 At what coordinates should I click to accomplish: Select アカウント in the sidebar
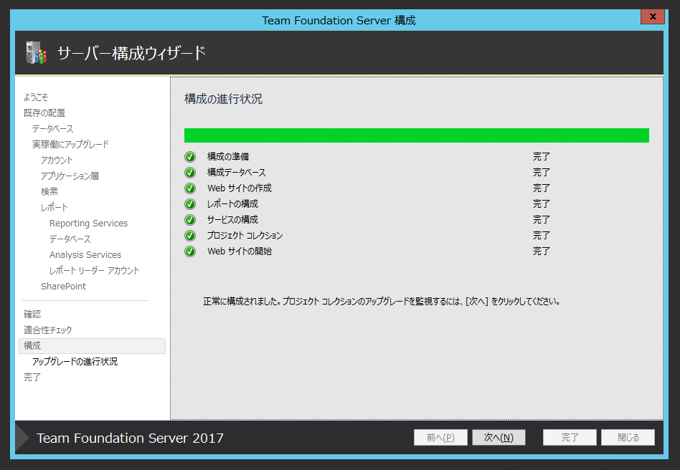click(56, 160)
